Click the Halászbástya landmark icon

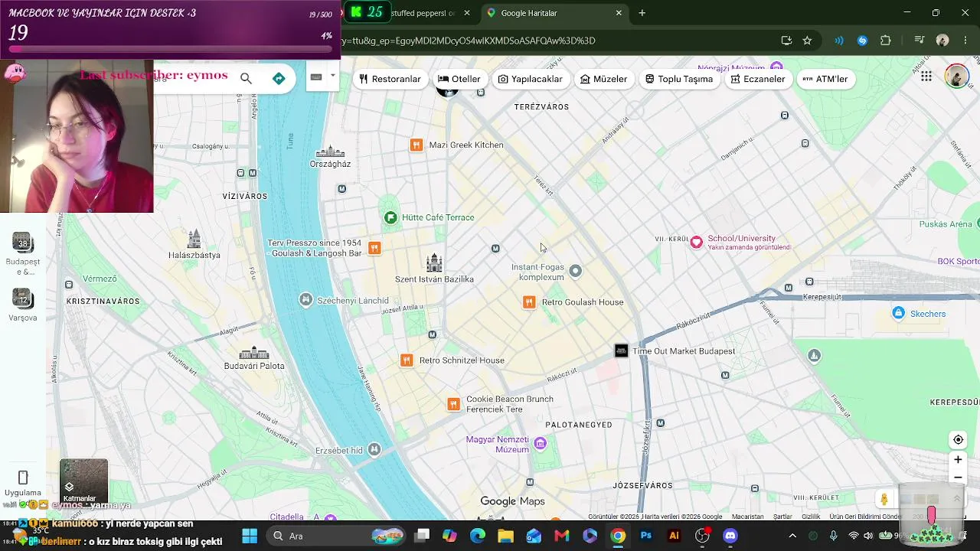click(x=194, y=239)
